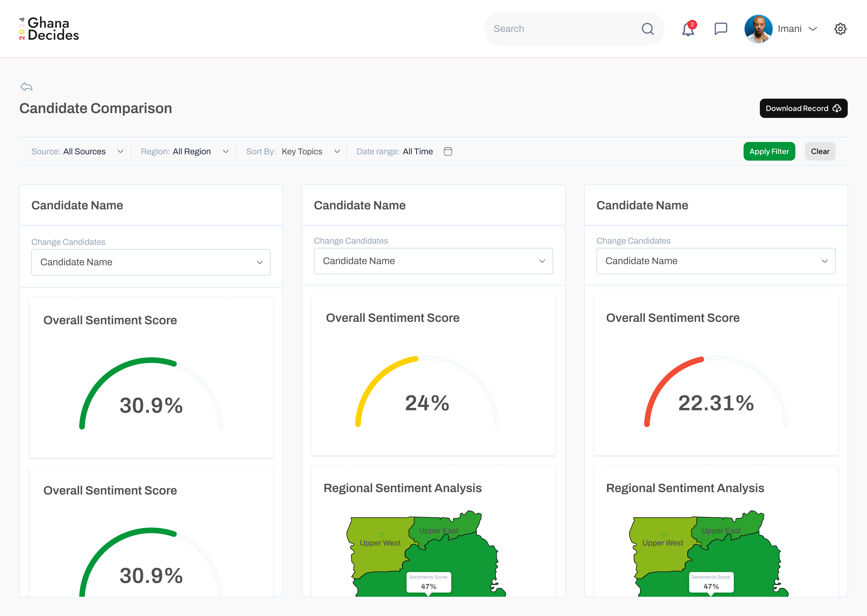Open the Sort By Key Topics dropdown
The image size is (867, 616).
pyautogui.click(x=293, y=151)
